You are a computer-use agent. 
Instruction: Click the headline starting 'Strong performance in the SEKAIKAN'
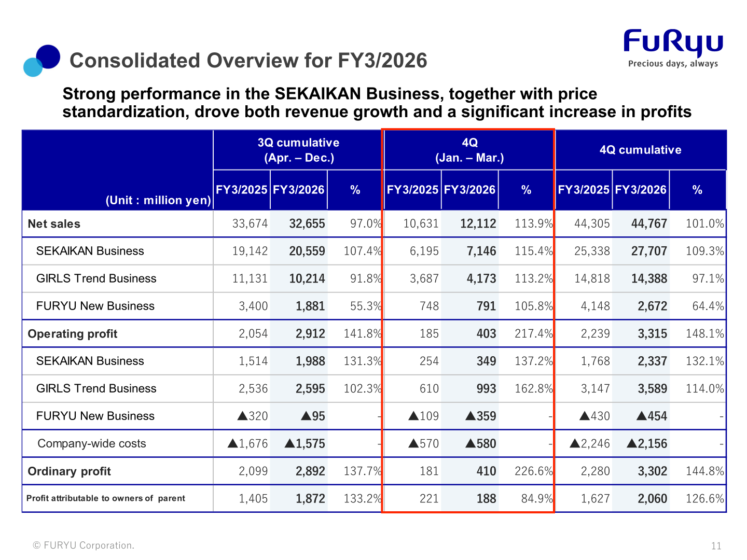click(377, 103)
